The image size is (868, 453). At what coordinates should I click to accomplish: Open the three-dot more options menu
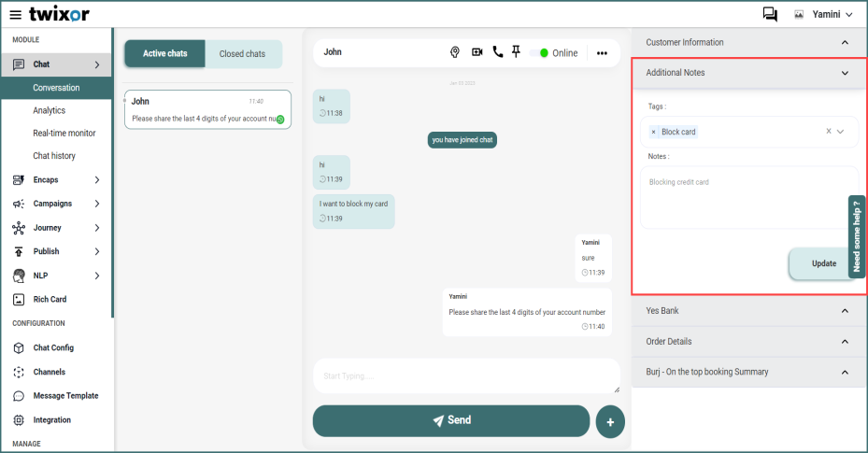[602, 53]
